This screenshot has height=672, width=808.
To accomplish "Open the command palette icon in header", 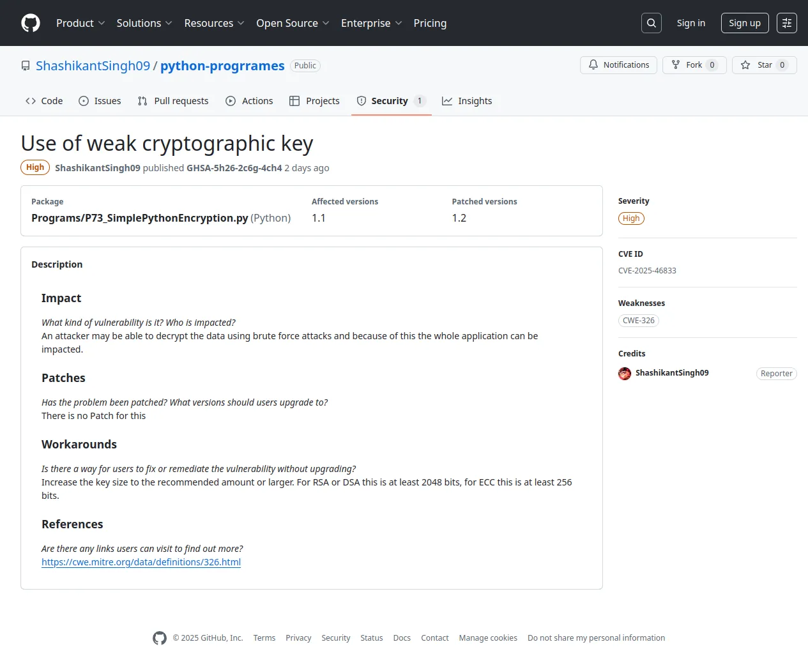I will tap(787, 23).
